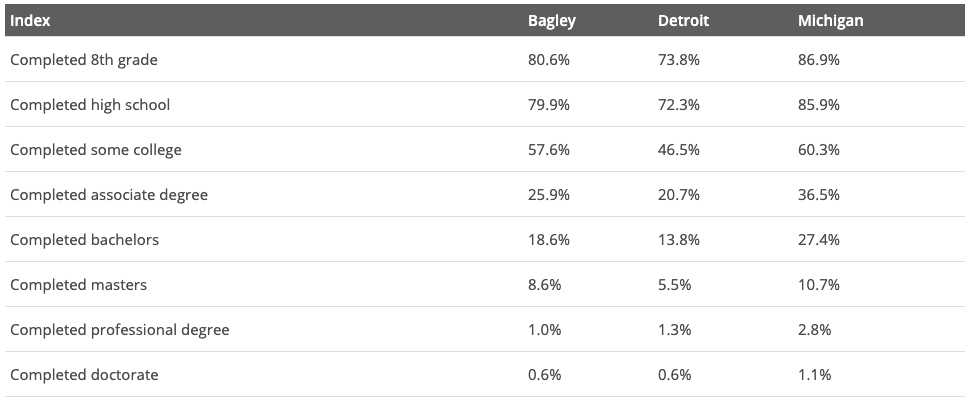Click Michigan's 2.8% professional degree value
The image size is (968, 400).
[814, 330]
